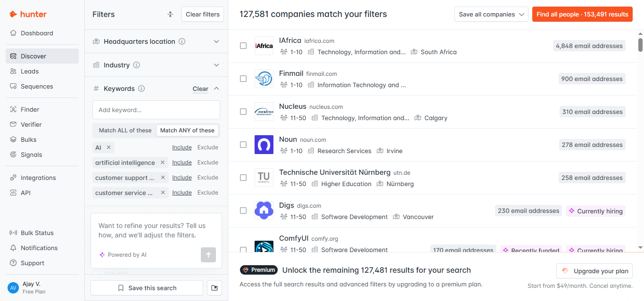Screen dimensions: 644x301
Task: Set AI keyword to Exclude
Action: [207, 147]
